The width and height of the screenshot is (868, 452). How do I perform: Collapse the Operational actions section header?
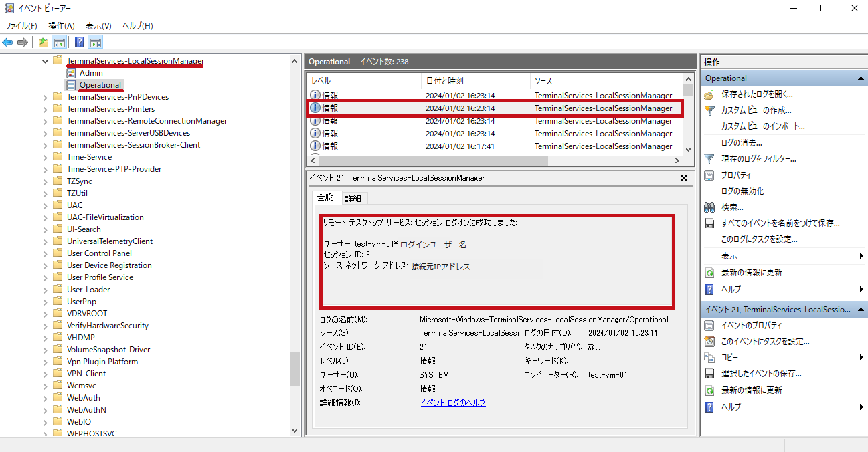(861, 78)
